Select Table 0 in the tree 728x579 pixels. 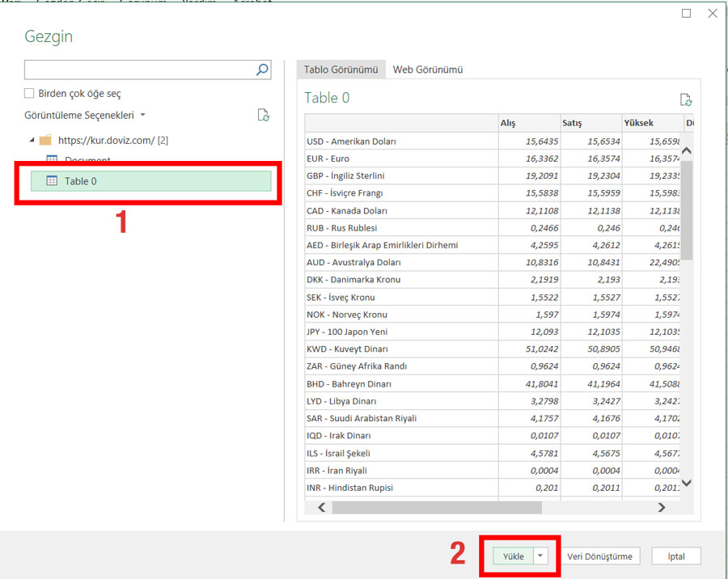pyautogui.click(x=151, y=181)
